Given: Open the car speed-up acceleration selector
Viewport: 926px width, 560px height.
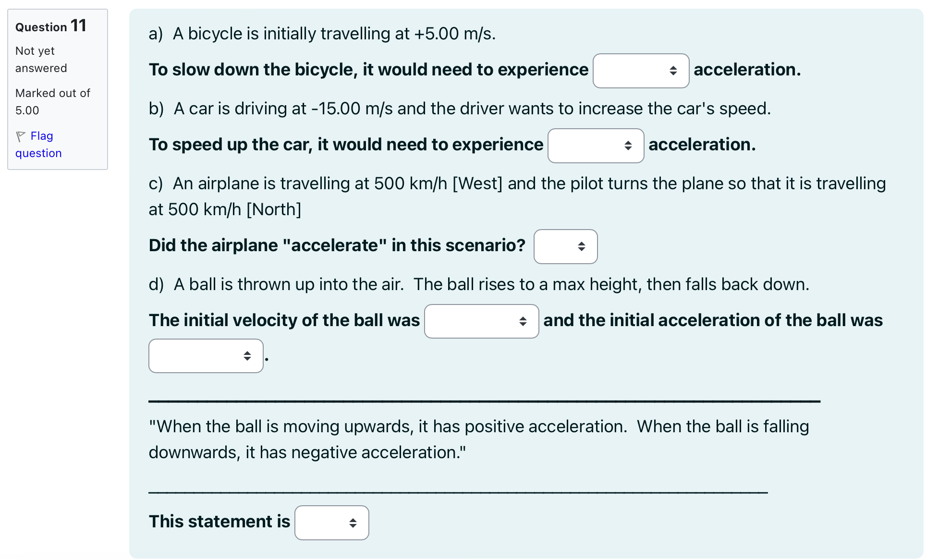Looking at the screenshot, I should [596, 146].
